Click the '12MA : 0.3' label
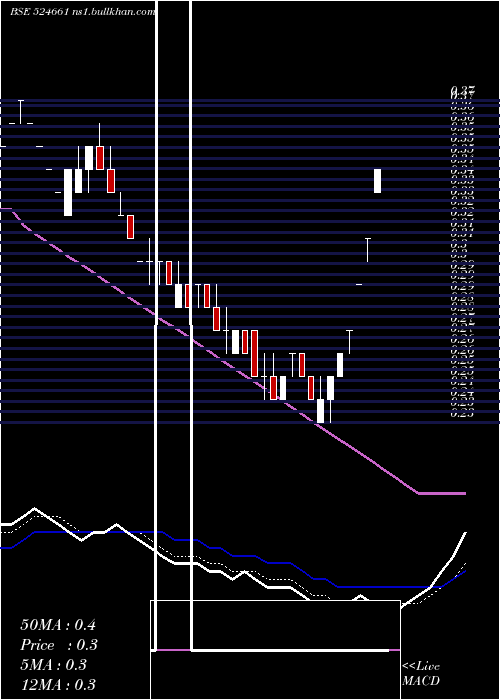Screen dimensions: 500x700 click(x=58, y=685)
